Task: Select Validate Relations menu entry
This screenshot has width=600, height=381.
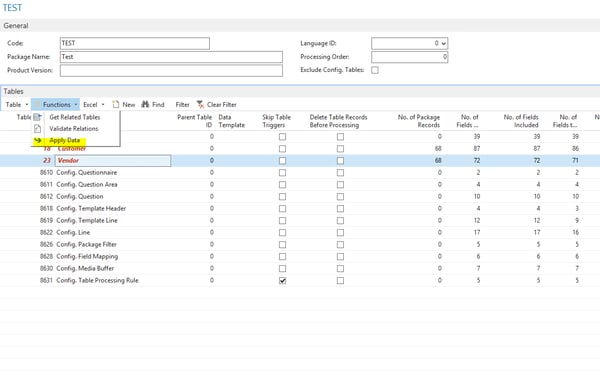Action: pyautogui.click(x=74, y=129)
